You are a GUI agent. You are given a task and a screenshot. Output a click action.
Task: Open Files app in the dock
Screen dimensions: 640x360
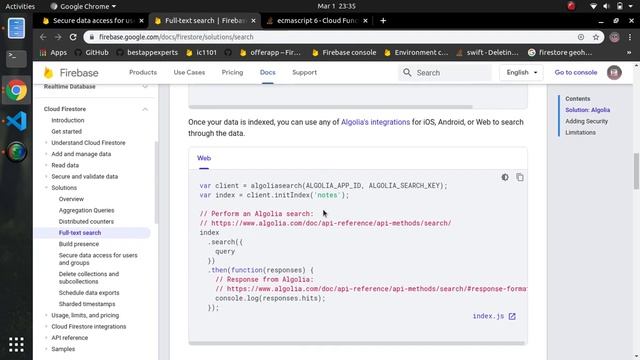[16, 28]
